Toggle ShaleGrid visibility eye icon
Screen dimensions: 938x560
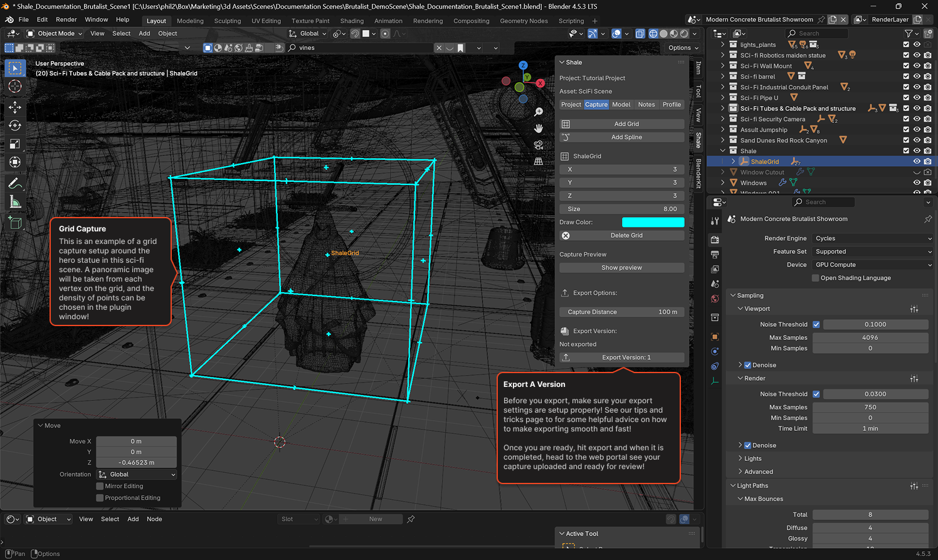coord(917,162)
